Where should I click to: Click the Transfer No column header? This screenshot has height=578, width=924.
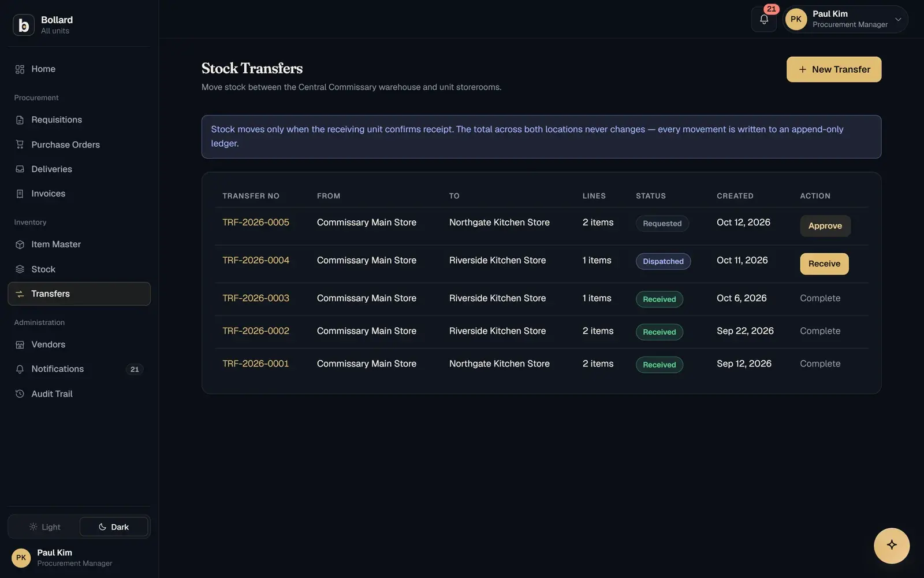[x=251, y=196]
